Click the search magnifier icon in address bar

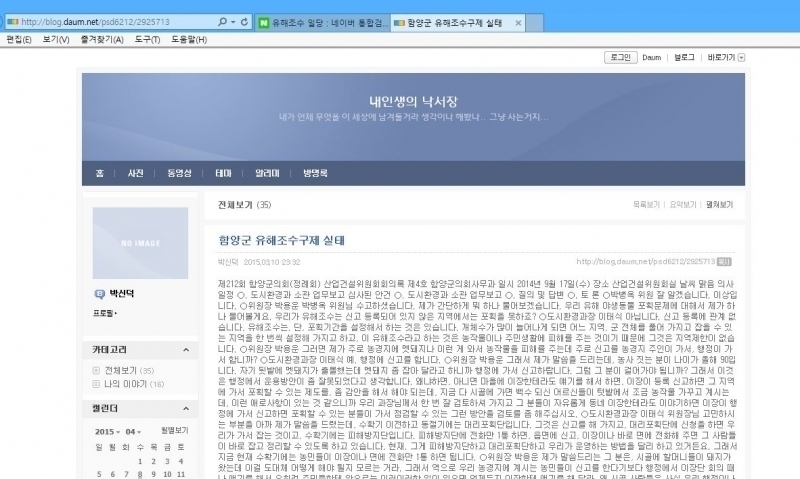tap(222, 21)
